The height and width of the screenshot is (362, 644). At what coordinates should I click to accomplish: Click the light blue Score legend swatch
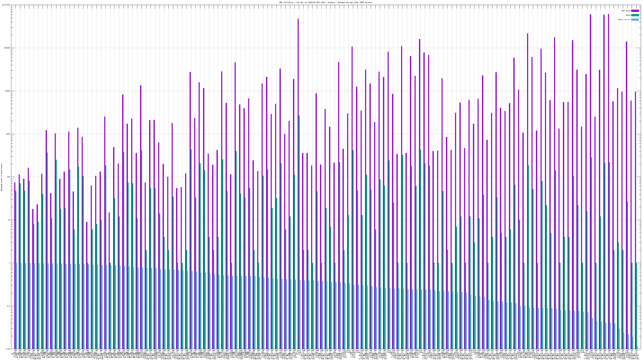(635, 20)
